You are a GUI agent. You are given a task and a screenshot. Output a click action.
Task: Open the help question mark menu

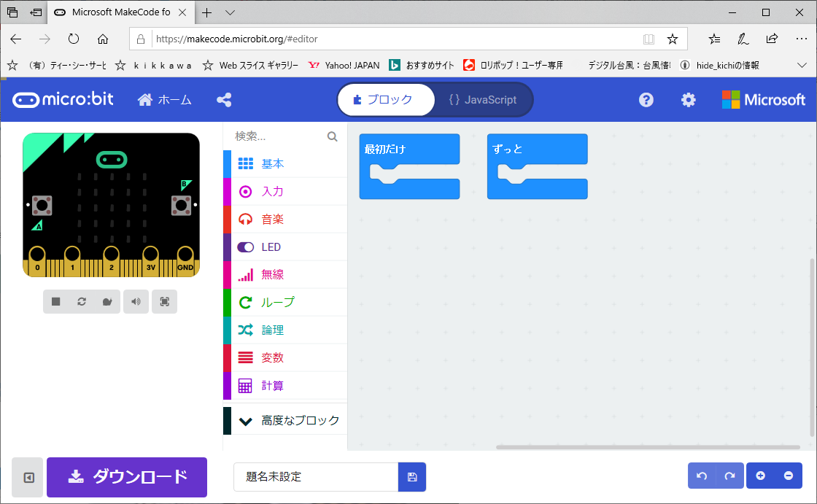coord(646,99)
